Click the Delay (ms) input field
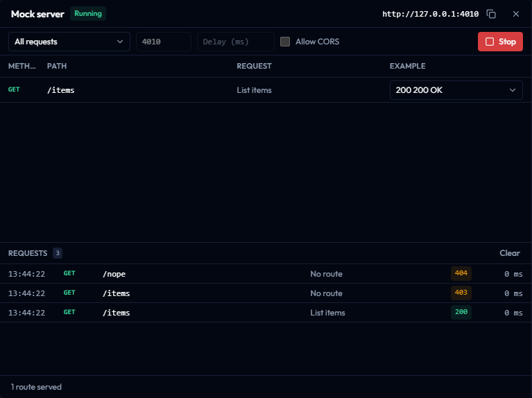 [235, 42]
